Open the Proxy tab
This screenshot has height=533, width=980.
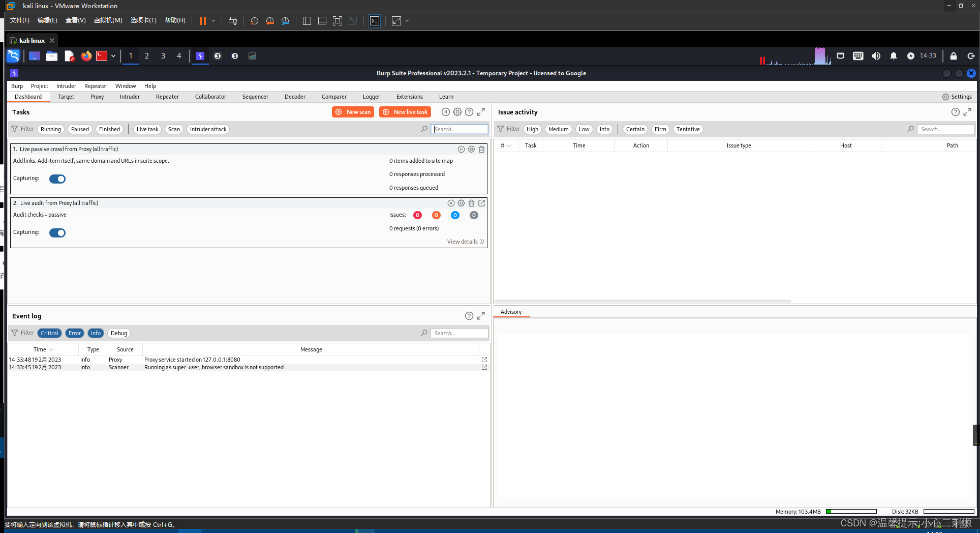coord(97,97)
